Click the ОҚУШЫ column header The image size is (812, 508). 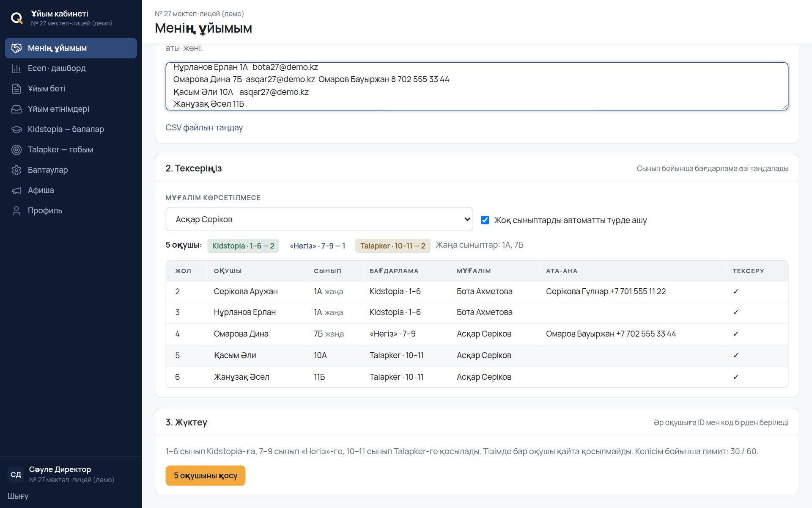click(228, 271)
